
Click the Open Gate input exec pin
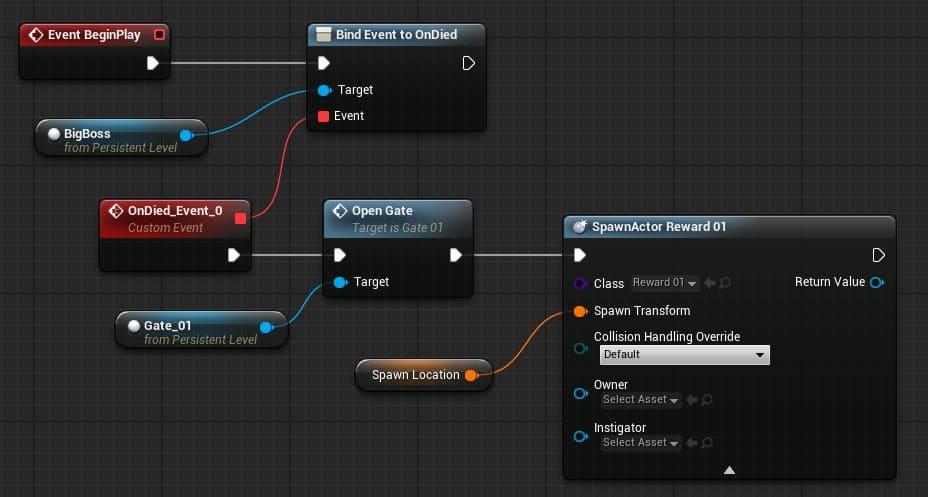pos(339,255)
